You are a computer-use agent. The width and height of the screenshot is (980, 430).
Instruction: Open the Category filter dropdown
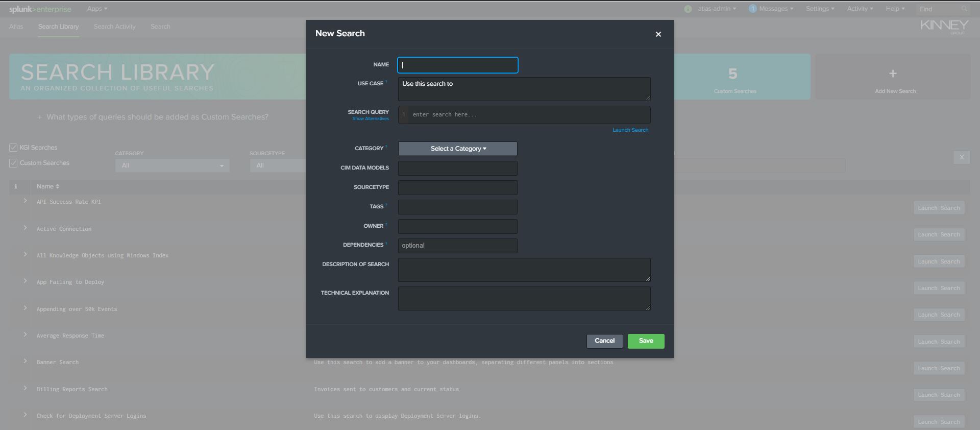[172, 165]
